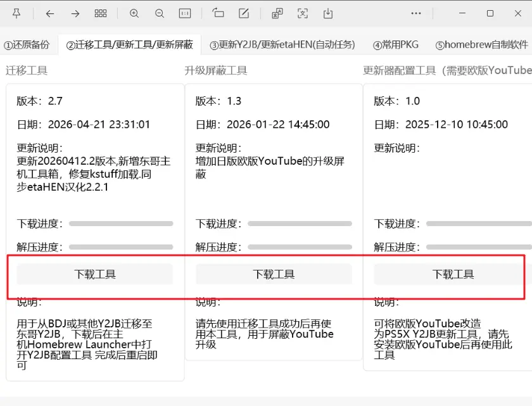Switch to the ①还原备份 tab
This screenshot has height=406, width=532.
(x=27, y=45)
